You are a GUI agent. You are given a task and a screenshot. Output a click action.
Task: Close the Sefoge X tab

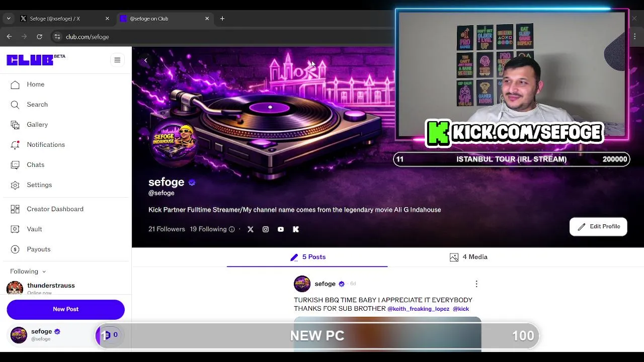pos(107,19)
